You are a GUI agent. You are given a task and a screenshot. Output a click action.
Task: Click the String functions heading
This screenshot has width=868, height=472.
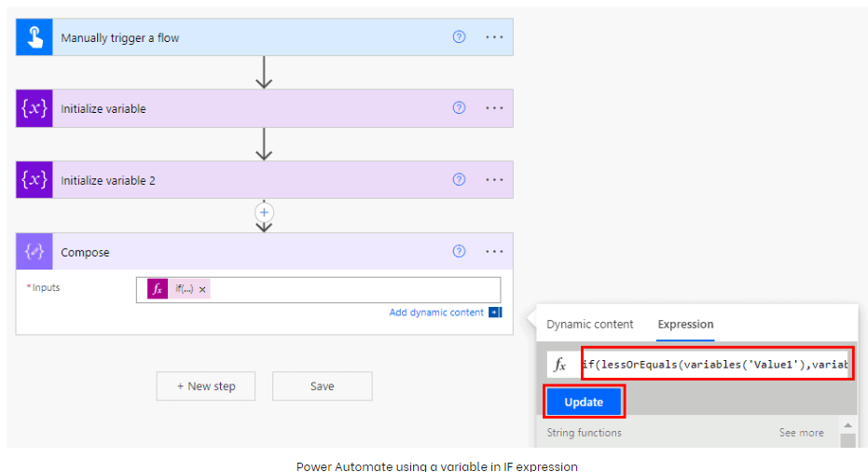tap(584, 433)
